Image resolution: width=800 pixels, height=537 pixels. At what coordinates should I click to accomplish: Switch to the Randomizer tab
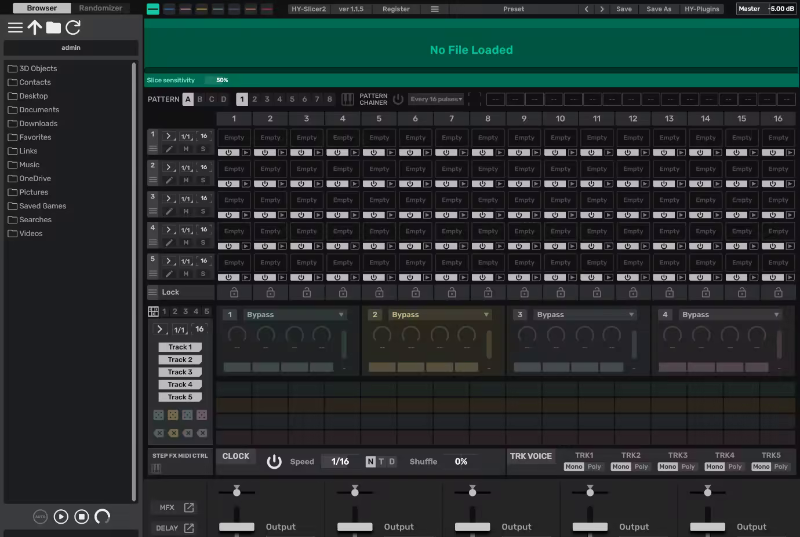101,8
